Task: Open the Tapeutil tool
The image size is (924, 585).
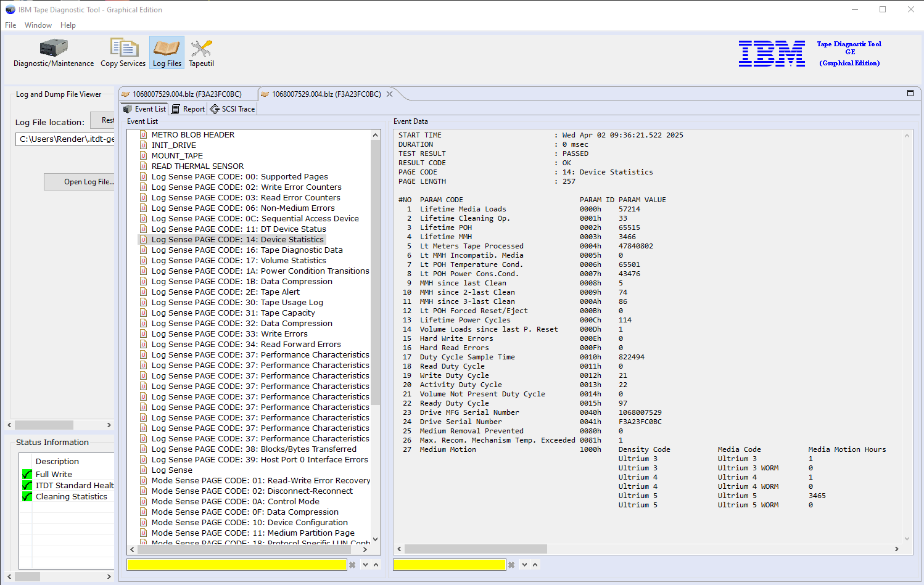Action: (x=201, y=53)
